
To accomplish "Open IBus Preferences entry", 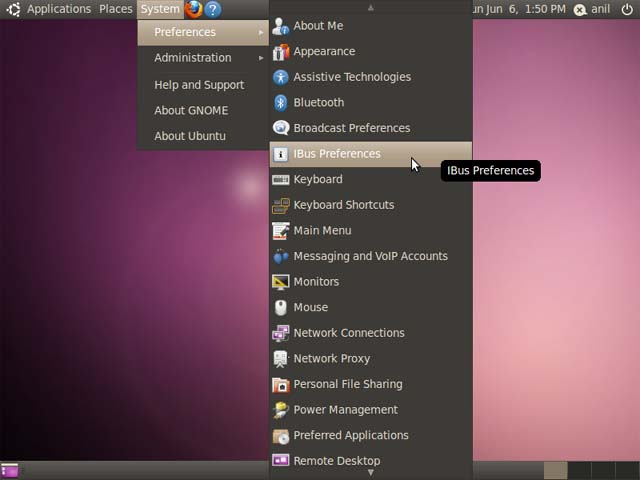I will point(371,154).
